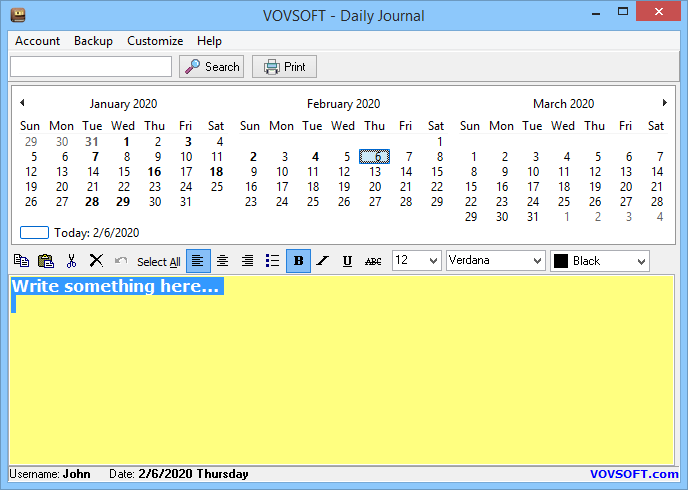Screen dimensions: 688x490
Task: Click the Paste clipboard icon
Action: click(x=46, y=261)
